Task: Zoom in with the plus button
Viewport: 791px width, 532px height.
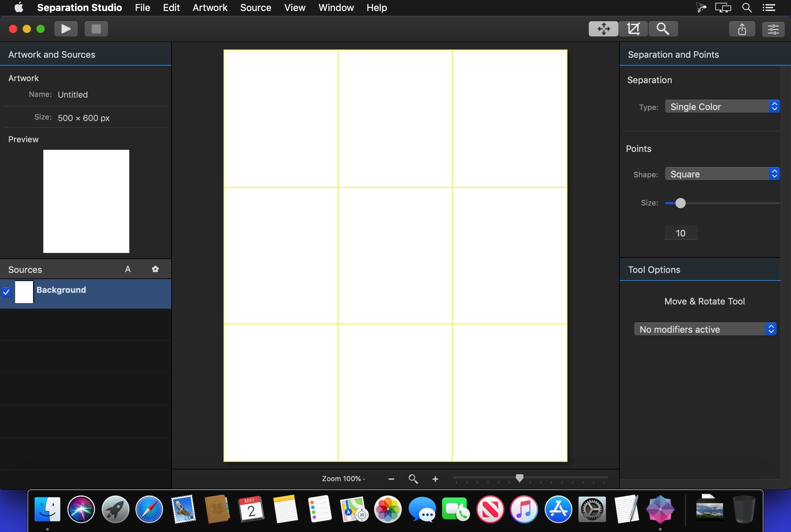Action: (435, 479)
